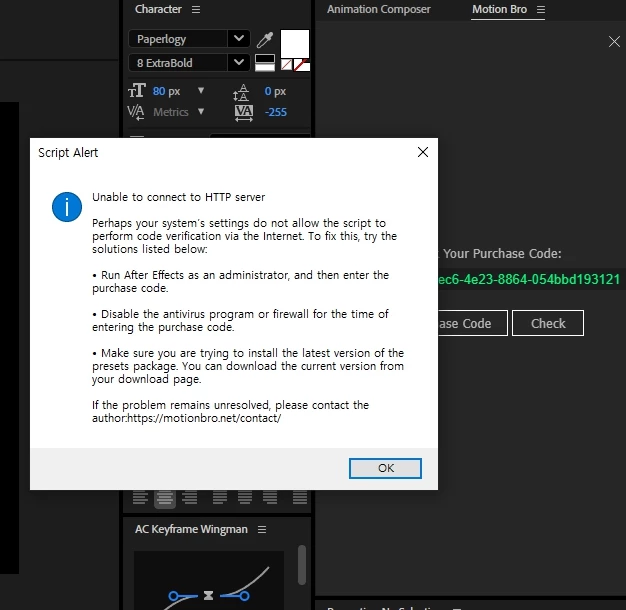Click the Keyframe Wingman panel scrollbar
This screenshot has height=610, width=626.
click(x=302, y=565)
